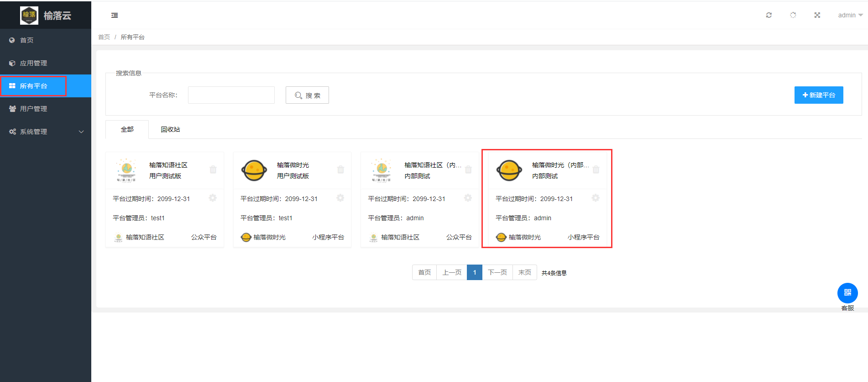Click the 系统管理 gears icon in sidebar

coord(12,132)
